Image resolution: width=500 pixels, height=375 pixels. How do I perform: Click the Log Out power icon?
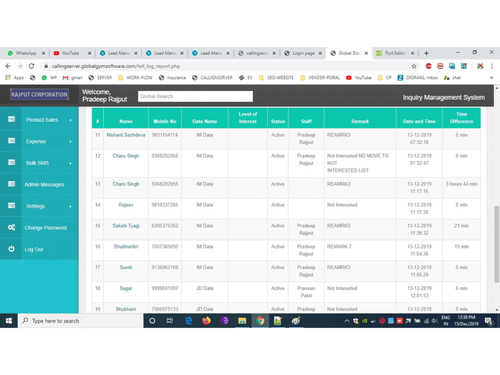click(11, 249)
